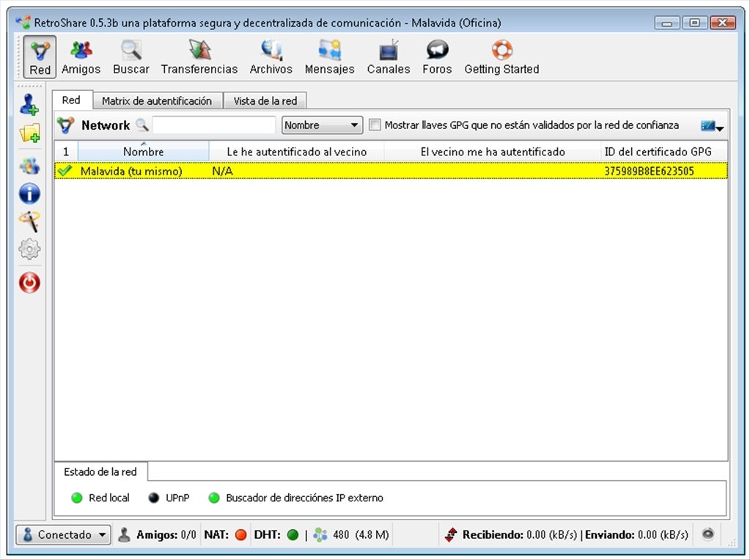Close the RetroShare window
Viewport: 750px width, 560px height.
pyautogui.click(x=723, y=23)
